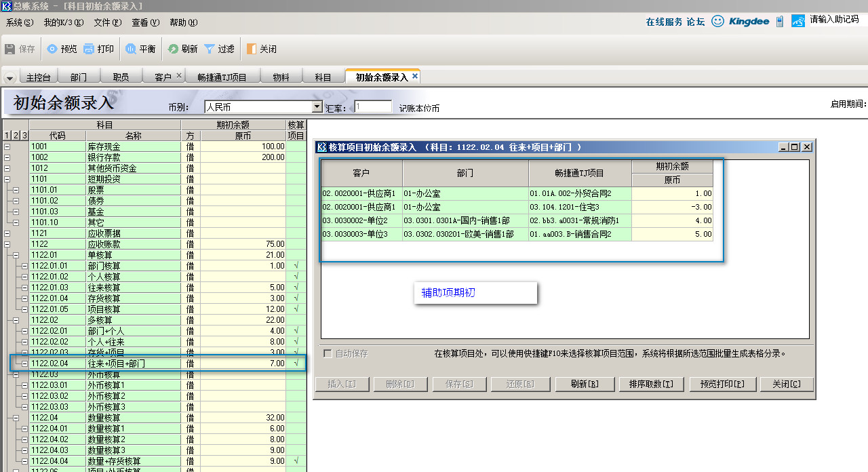Click the 打印 print toolbar icon
This screenshot has height=472, width=868.
pyautogui.click(x=89, y=49)
